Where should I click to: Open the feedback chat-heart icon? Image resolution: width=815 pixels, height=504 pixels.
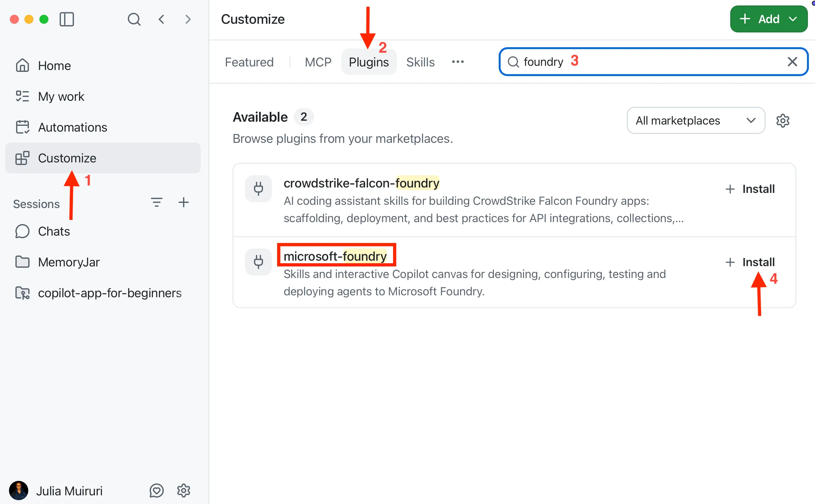click(x=156, y=490)
